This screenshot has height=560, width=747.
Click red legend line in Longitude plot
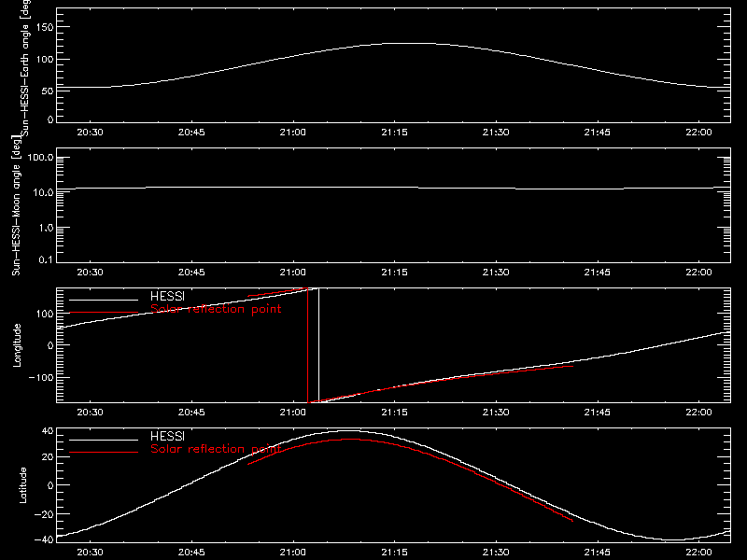pyautogui.click(x=104, y=313)
